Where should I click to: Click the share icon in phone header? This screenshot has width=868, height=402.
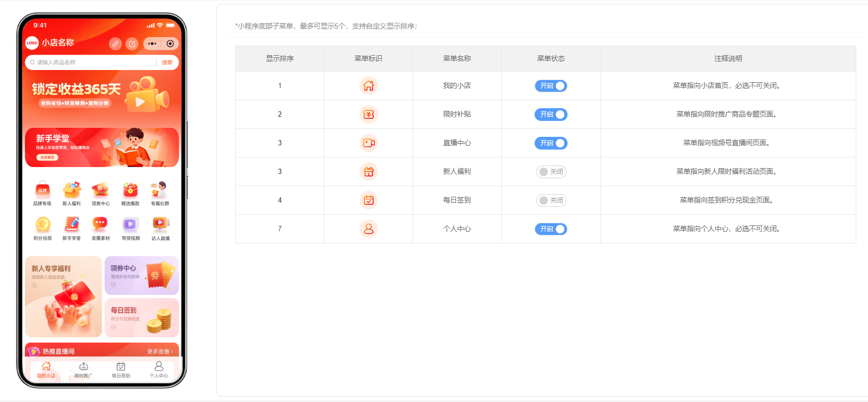132,43
